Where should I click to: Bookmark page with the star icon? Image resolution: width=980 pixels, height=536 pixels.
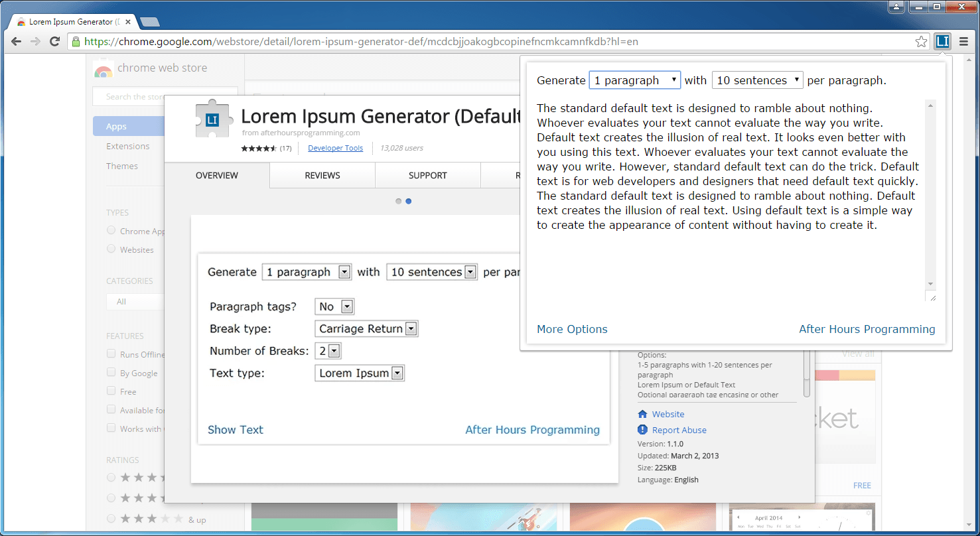[921, 42]
